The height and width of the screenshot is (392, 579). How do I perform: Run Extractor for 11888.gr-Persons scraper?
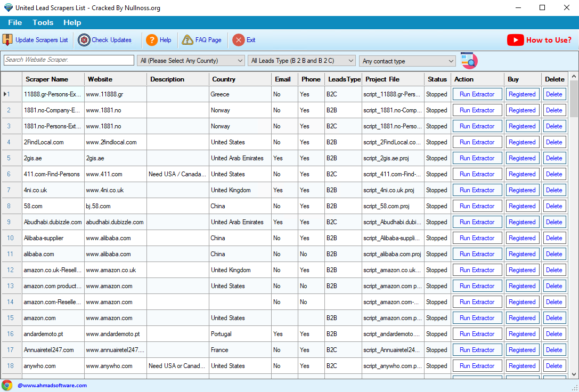[x=477, y=94]
